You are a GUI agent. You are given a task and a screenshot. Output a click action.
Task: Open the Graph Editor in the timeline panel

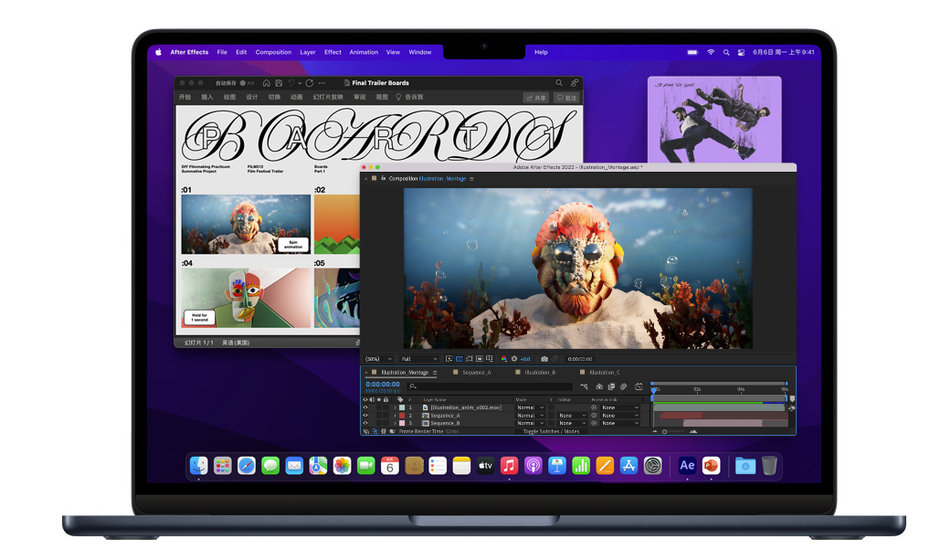(x=639, y=386)
